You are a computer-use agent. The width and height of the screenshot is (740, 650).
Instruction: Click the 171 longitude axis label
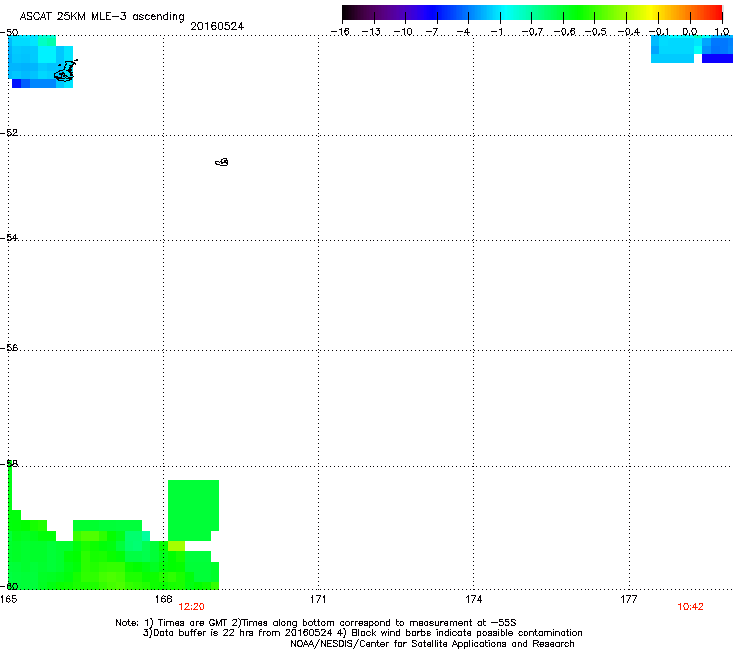pos(318,599)
